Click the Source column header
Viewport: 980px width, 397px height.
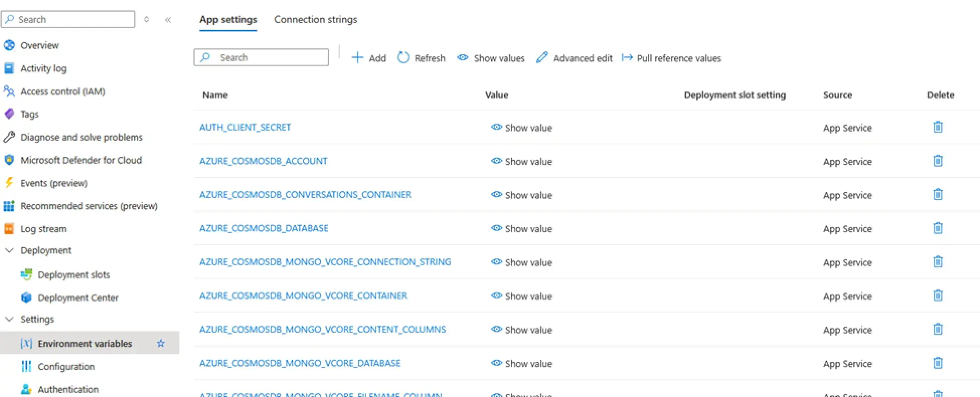(838, 95)
